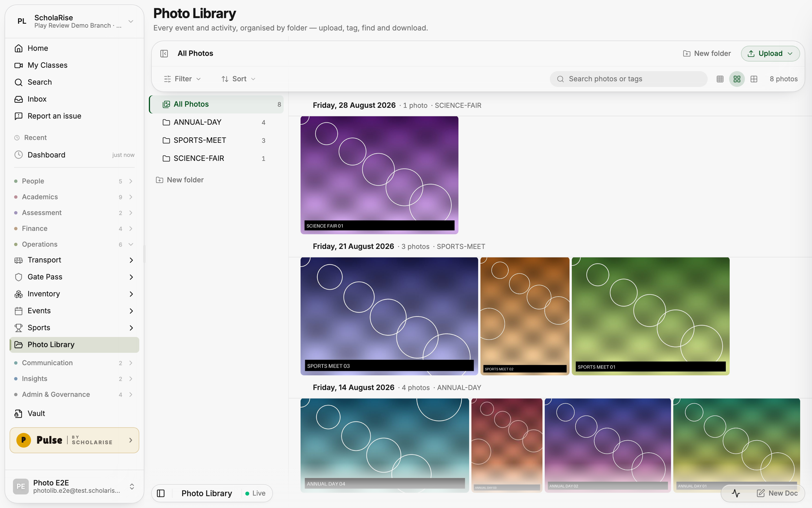Click the Home icon in sidebar
The image size is (812, 508).
[19, 48]
